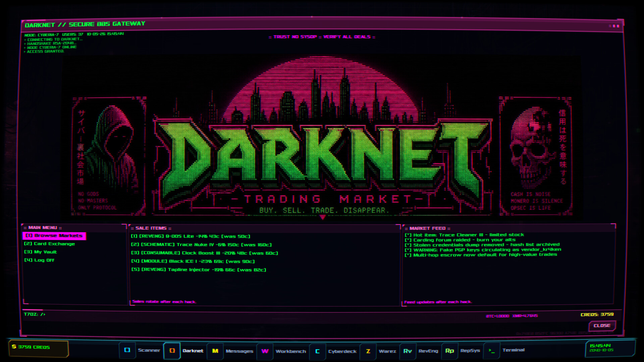
Task: Open the Scanner taskbar icon
Action: [127, 350]
